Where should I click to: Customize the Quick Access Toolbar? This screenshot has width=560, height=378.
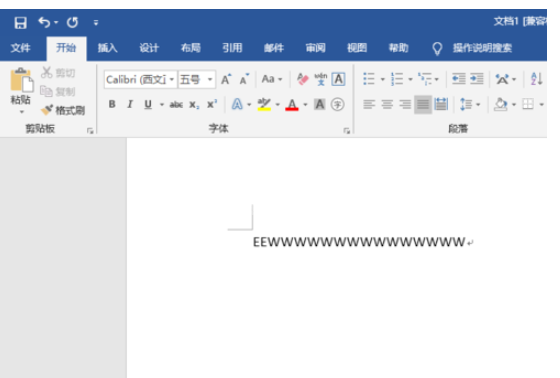[96, 23]
